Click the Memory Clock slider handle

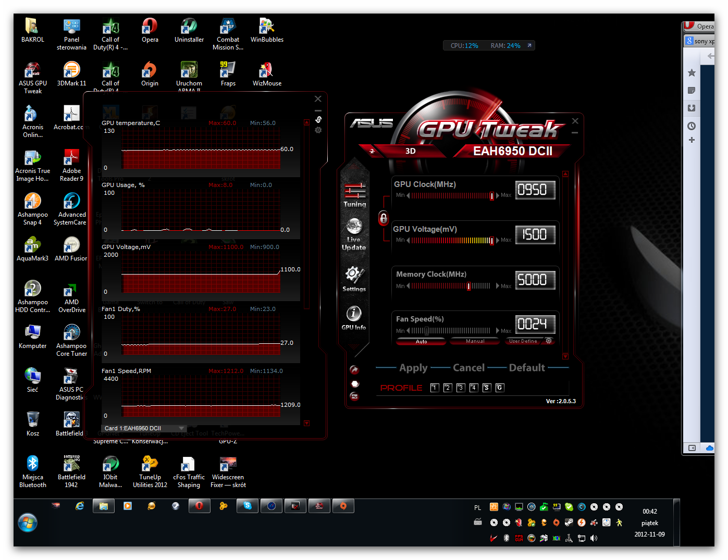tap(469, 286)
